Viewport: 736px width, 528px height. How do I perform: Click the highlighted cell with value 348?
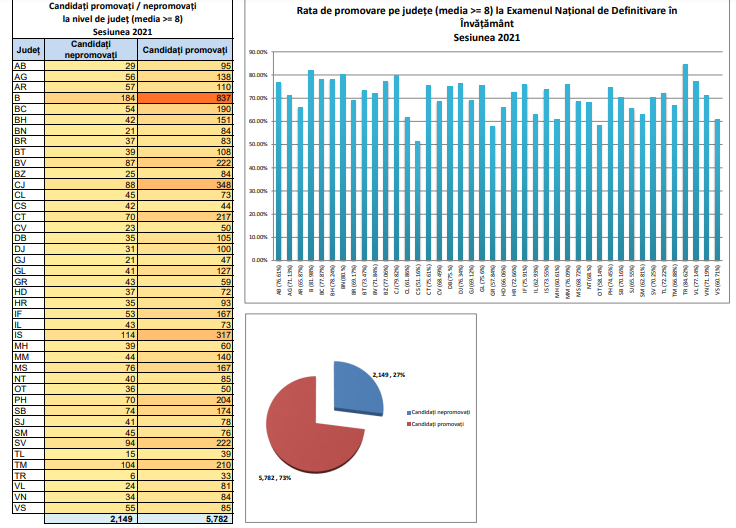[x=186, y=184]
